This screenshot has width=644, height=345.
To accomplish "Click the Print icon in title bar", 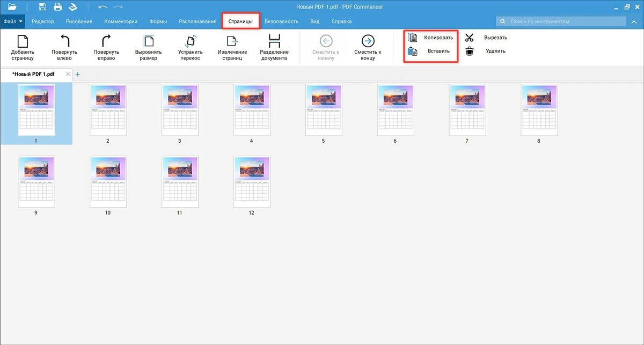I will pyautogui.click(x=57, y=7).
